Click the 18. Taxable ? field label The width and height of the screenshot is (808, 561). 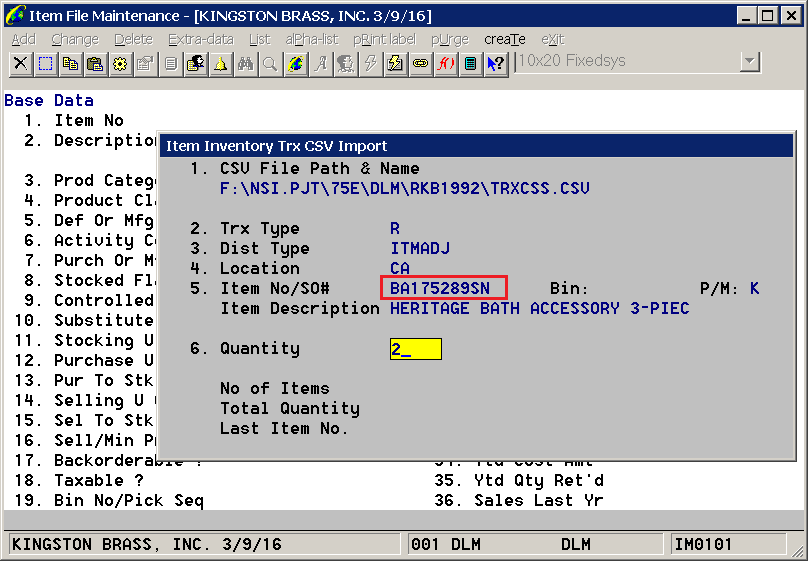point(79,481)
